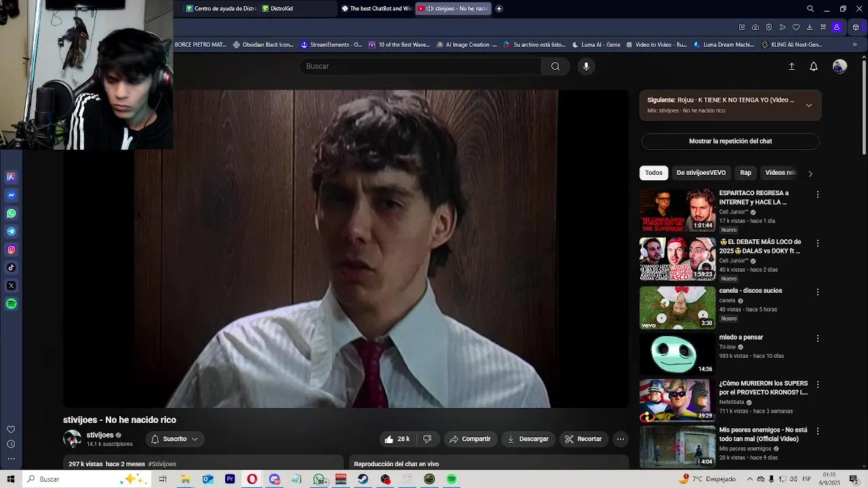This screenshot has height=488, width=868.
Task: Open options for Mis peores enemigos video
Action: [x=818, y=431]
